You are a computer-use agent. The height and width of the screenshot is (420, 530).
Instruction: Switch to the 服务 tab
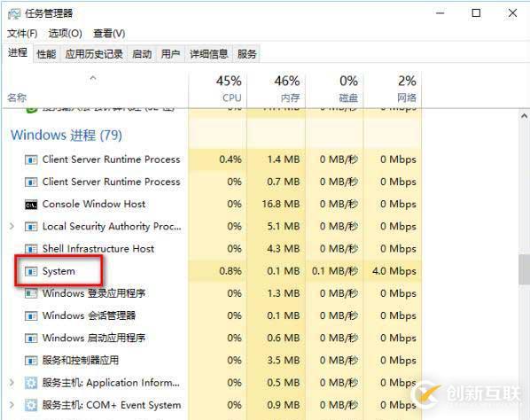point(246,54)
